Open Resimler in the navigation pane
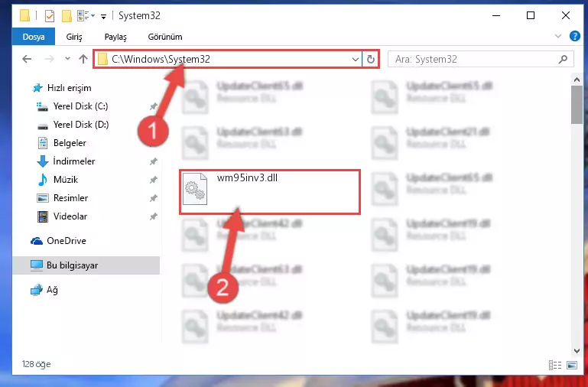 click(70, 198)
